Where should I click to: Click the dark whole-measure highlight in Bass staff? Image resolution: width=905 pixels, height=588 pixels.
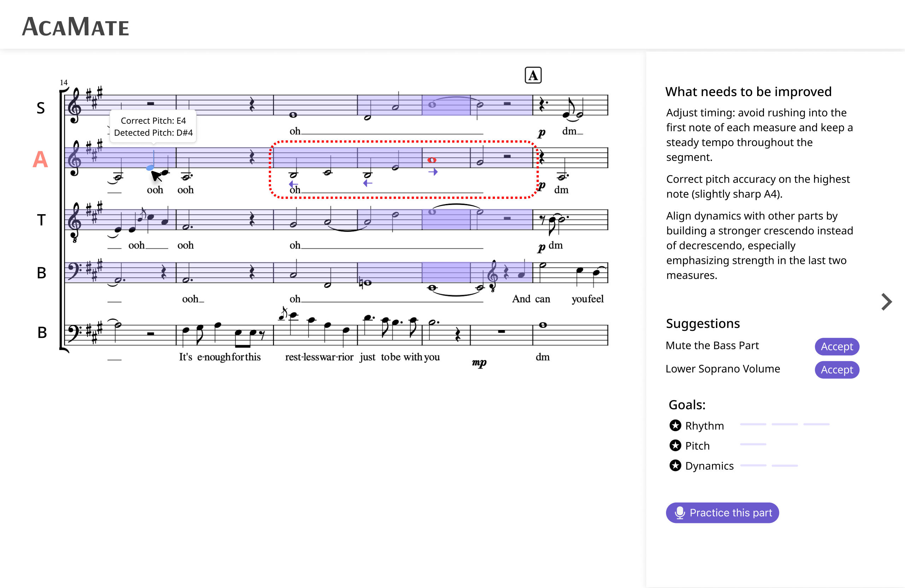[446, 272]
